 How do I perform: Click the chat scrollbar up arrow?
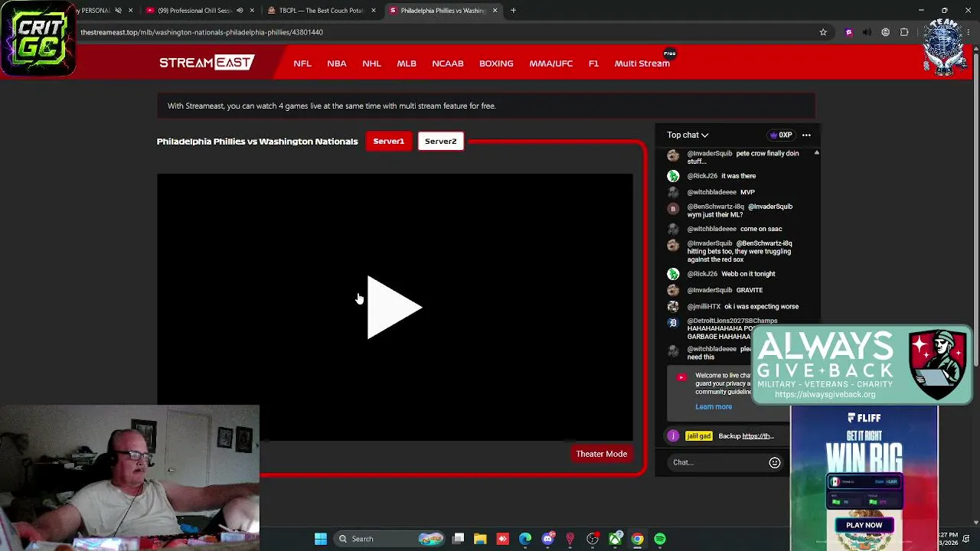[x=816, y=153]
